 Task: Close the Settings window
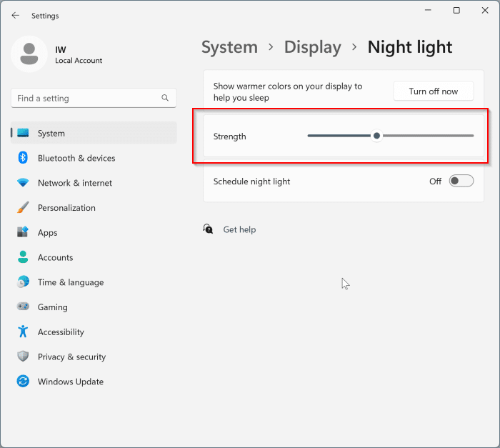point(485,10)
